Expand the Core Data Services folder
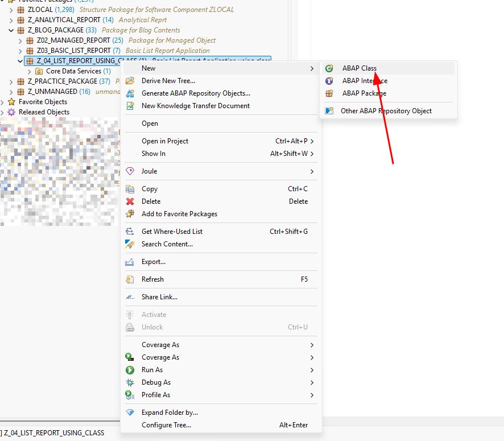504x441 pixels. pyautogui.click(x=29, y=71)
